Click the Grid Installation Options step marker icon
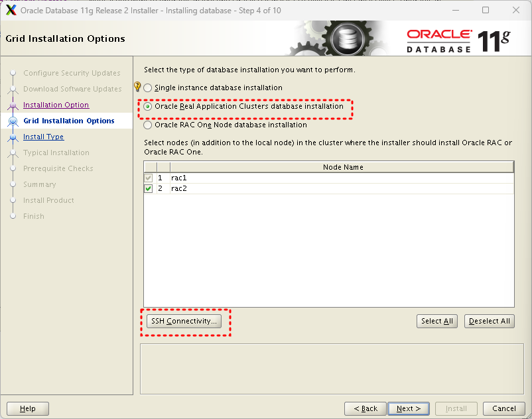Viewport: 532px width, 419px height. tap(13, 121)
